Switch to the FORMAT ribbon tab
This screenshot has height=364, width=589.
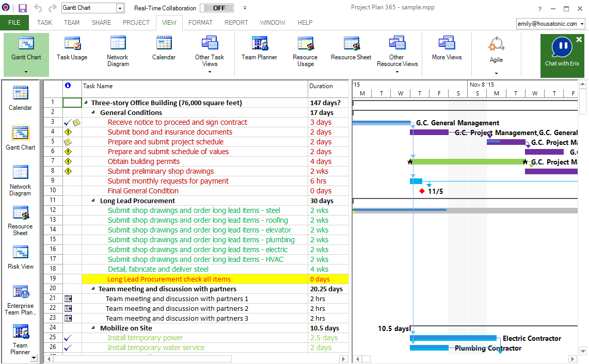click(200, 22)
